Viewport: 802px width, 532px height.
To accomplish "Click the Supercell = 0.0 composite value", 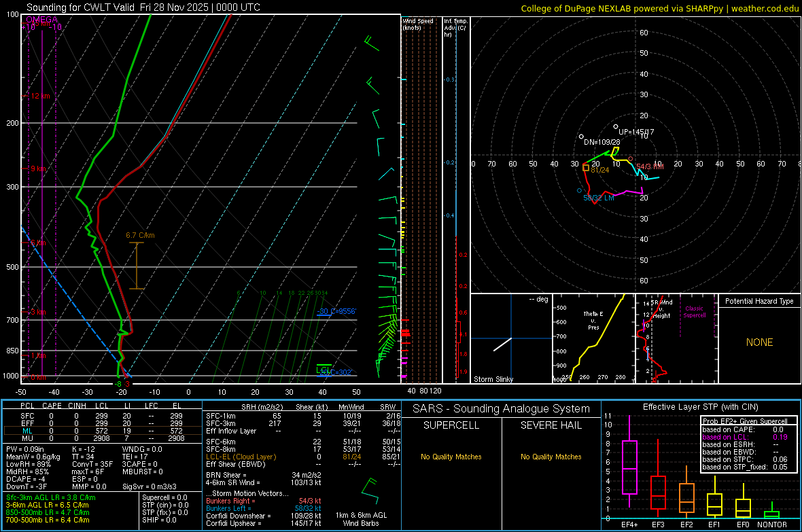I will tap(164, 497).
